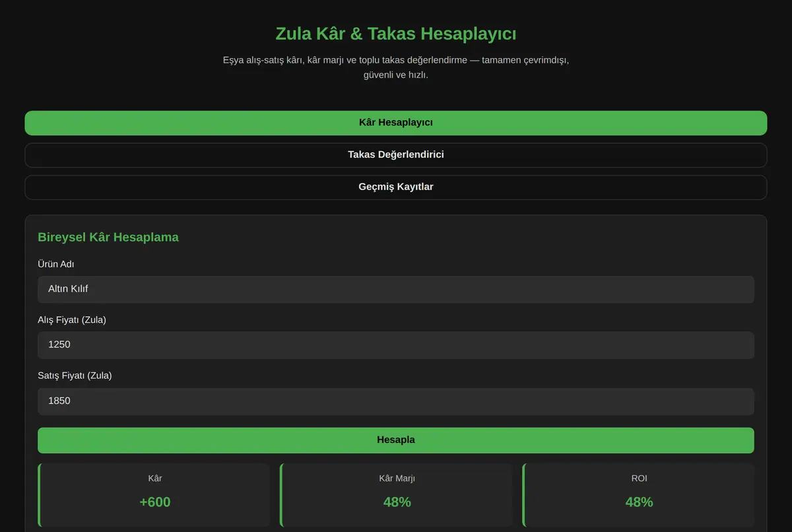Select the ROI result card
The width and height of the screenshot is (792, 532).
[638, 495]
